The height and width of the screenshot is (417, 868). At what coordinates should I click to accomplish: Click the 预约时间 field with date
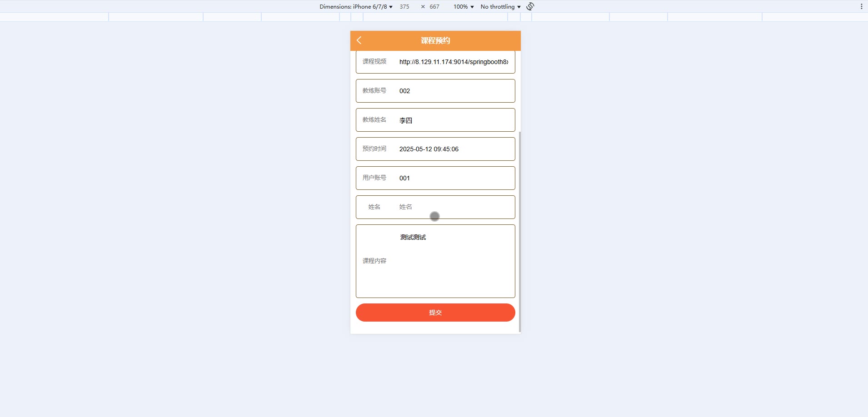point(454,149)
